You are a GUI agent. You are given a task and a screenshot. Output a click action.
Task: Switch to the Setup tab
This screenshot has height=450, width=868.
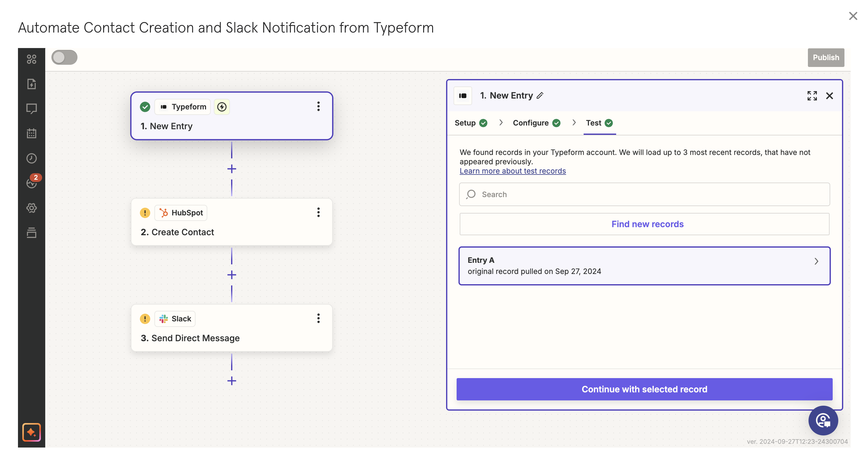471,123
